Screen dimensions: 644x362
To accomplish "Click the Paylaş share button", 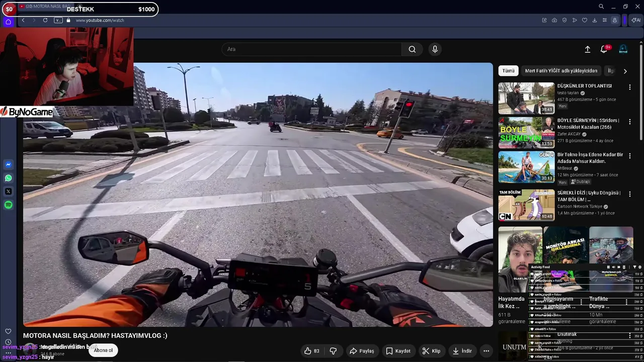I will 362,351.
